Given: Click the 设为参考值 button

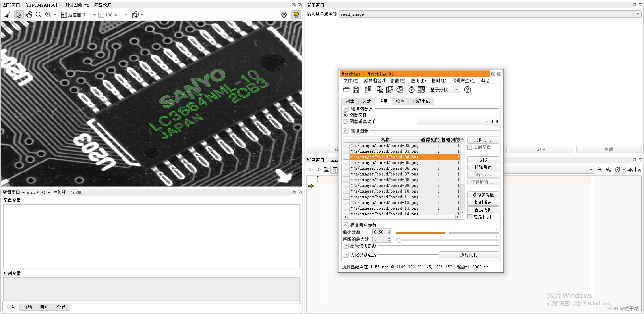Looking at the screenshot, I should (483, 195).
